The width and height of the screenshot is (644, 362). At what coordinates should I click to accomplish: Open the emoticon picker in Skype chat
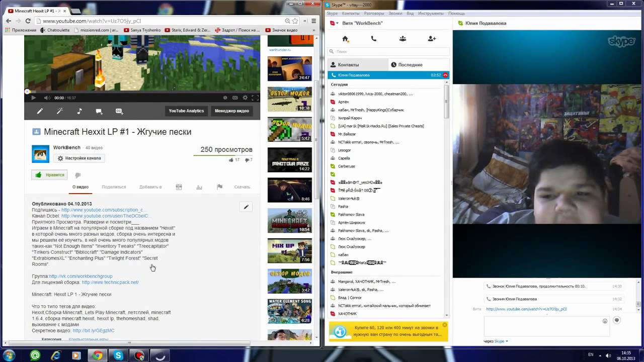click(x=605, y=321)
